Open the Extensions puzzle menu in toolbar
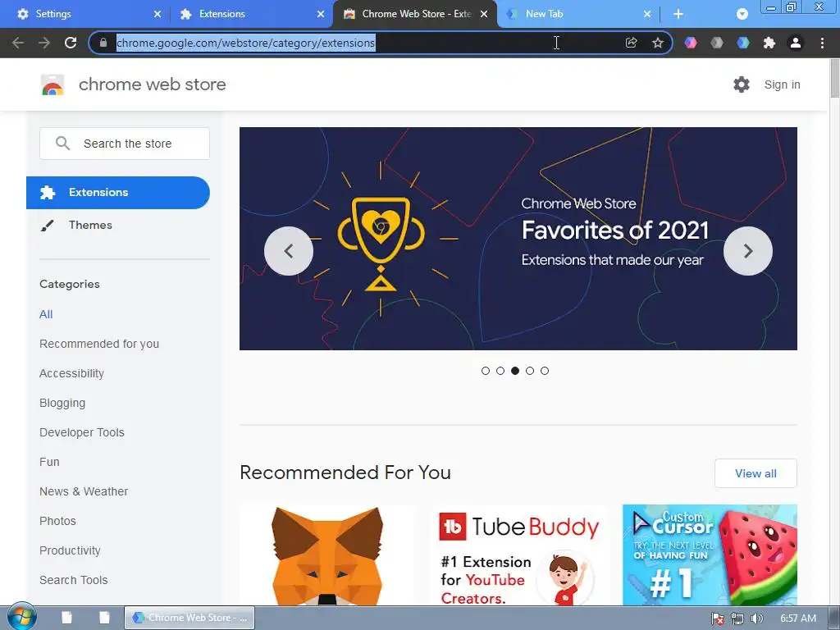Viewport: 840px width, 630px height. point(769,43)
